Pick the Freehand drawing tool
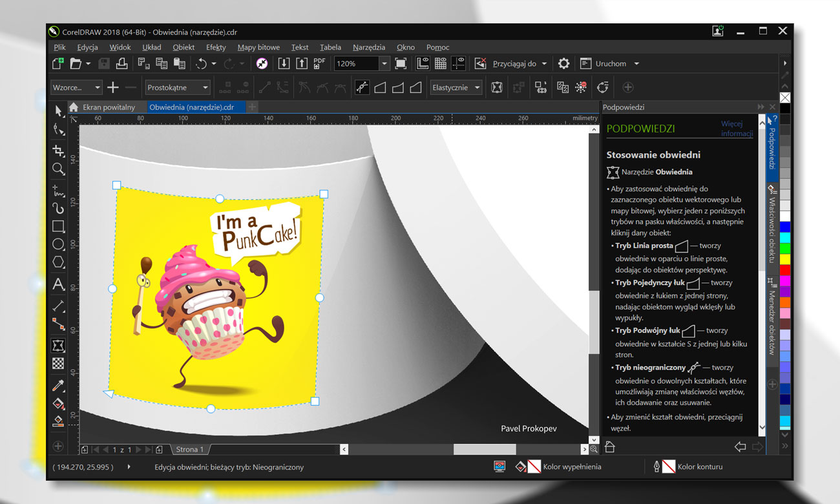Viewport: 840px width, 504px height. coord(59,190)
